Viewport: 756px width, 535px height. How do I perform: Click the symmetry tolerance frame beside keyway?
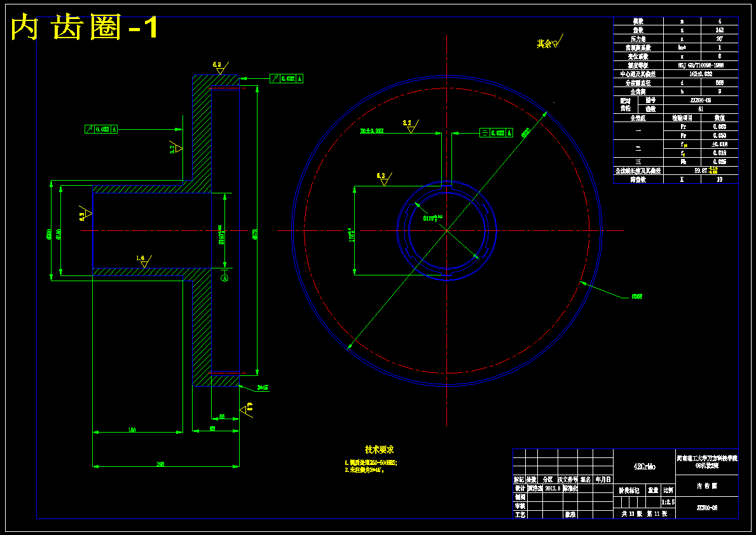(496, 133)
